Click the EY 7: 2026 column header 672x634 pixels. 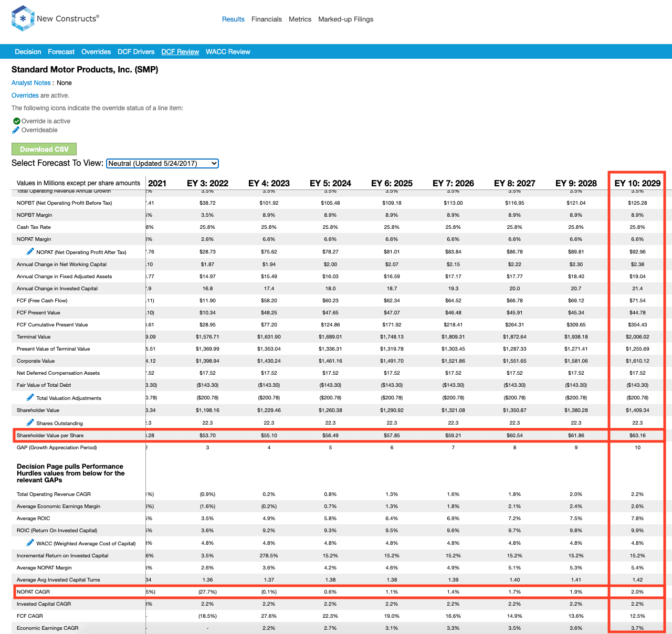[453, 183]
